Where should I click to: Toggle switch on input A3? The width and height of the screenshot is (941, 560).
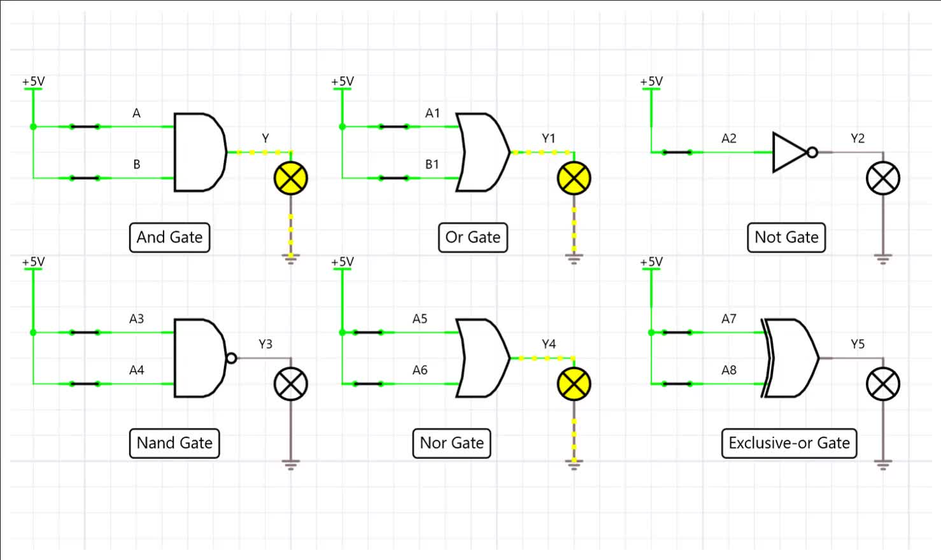coord(85,332)
